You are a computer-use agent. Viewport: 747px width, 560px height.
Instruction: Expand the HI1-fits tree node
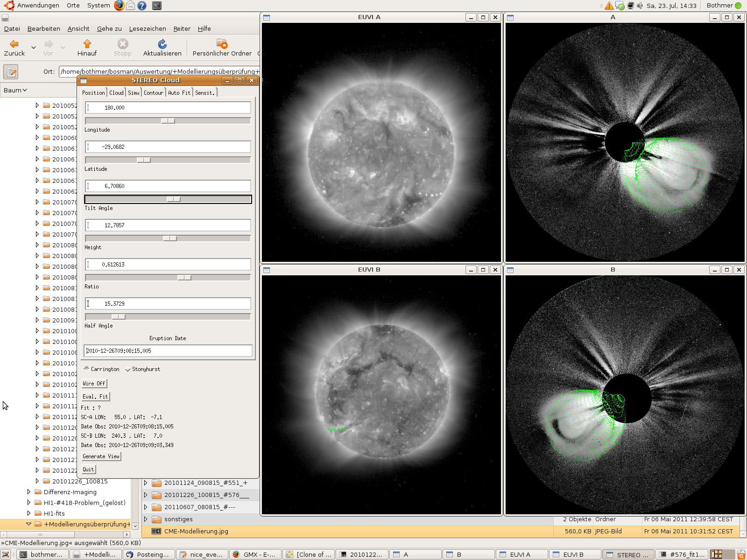tap(29, 513)
